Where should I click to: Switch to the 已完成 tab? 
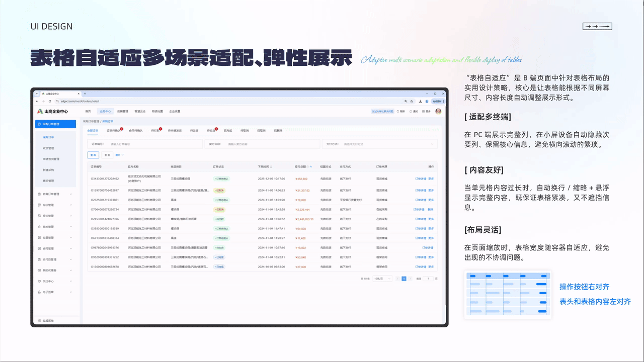coord(227,130)
